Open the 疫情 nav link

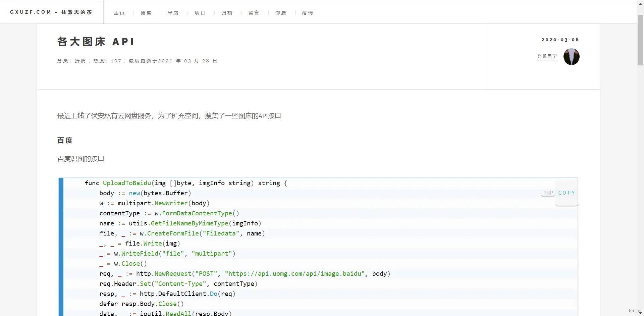(308, 13)
